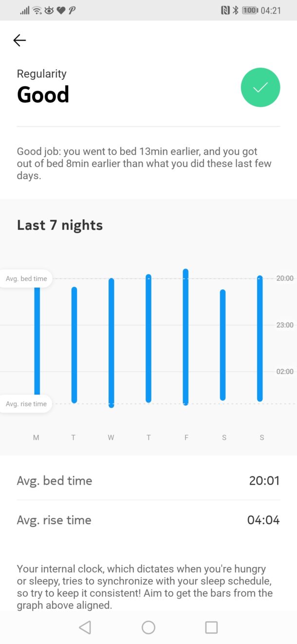Tap the Good rating title
297x644 pixels.
coord(43,95)
